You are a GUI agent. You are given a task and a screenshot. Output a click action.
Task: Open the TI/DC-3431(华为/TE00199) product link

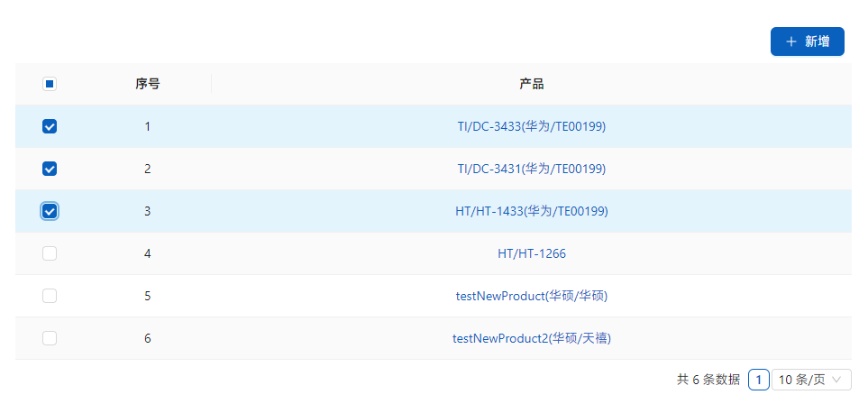point(531,169)
